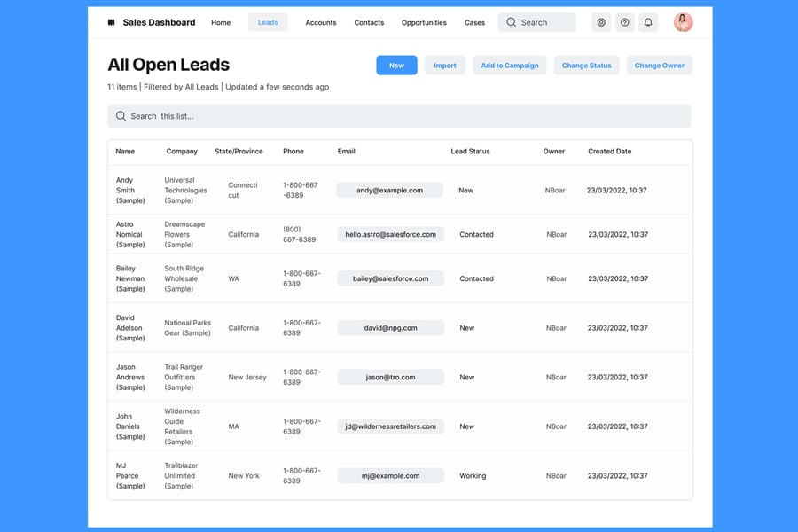The height and width of the screenshot is (532, 798).
Task: Open the Accounts tab
Action: click(320, 23)
